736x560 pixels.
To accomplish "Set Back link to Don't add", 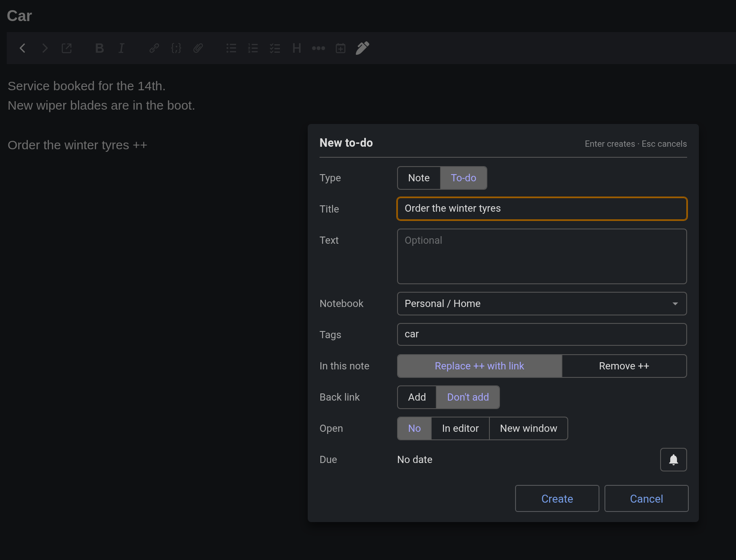I will (468, 397).
